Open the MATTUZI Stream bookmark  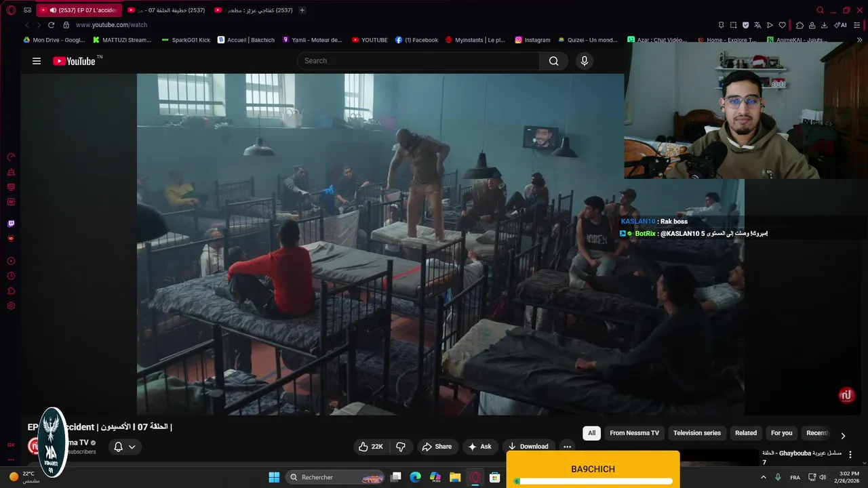click(122, 40)
